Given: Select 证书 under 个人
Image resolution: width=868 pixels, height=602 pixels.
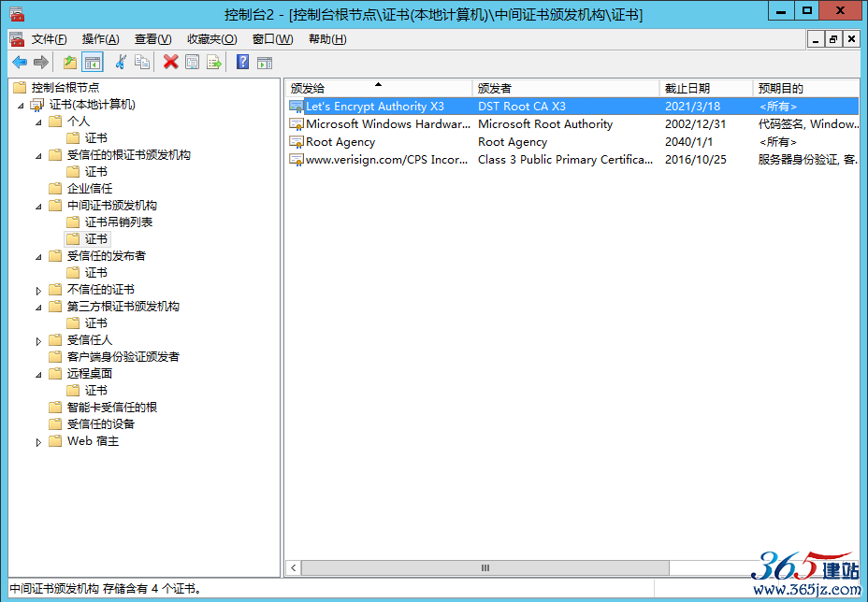Looking at the screenshot, I should click(95, 137).
